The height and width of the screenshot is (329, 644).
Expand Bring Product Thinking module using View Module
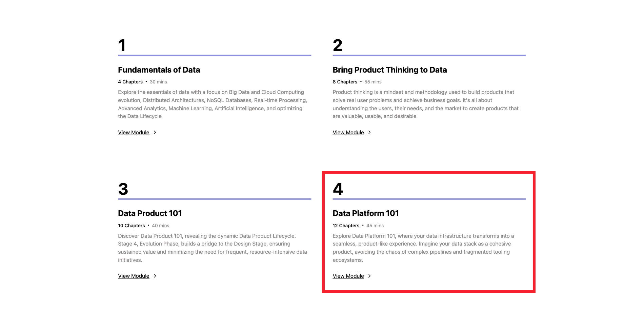click(x=348, y=132)
